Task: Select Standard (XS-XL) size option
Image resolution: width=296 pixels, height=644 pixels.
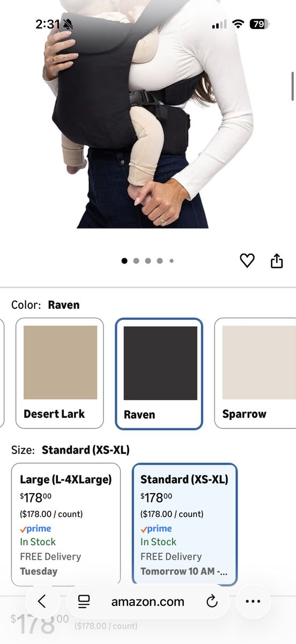Action: point(184,524)
